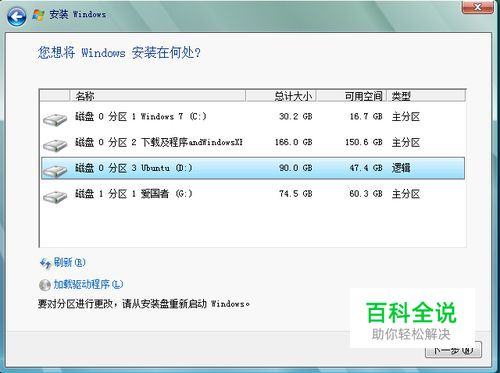Sort by the 总计大小 column header
The image size is (500, 373).
[x=281, y=96]
